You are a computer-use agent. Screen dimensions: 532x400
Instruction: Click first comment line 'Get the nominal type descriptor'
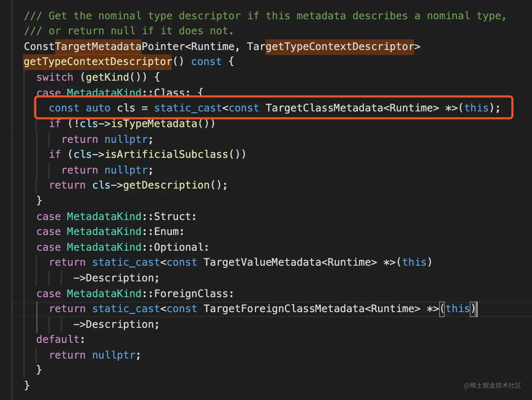pyautogui.click(x=265, y=16)
